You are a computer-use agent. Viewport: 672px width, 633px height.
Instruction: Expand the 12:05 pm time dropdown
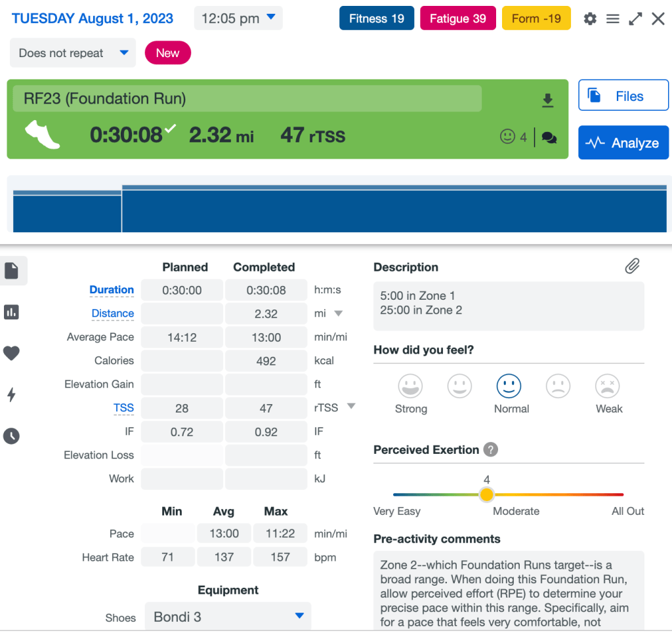point(238,18)
